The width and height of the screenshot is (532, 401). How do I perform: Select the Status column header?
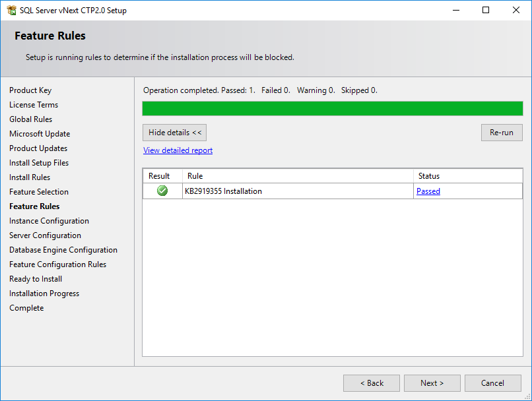(x=468, y=176)
